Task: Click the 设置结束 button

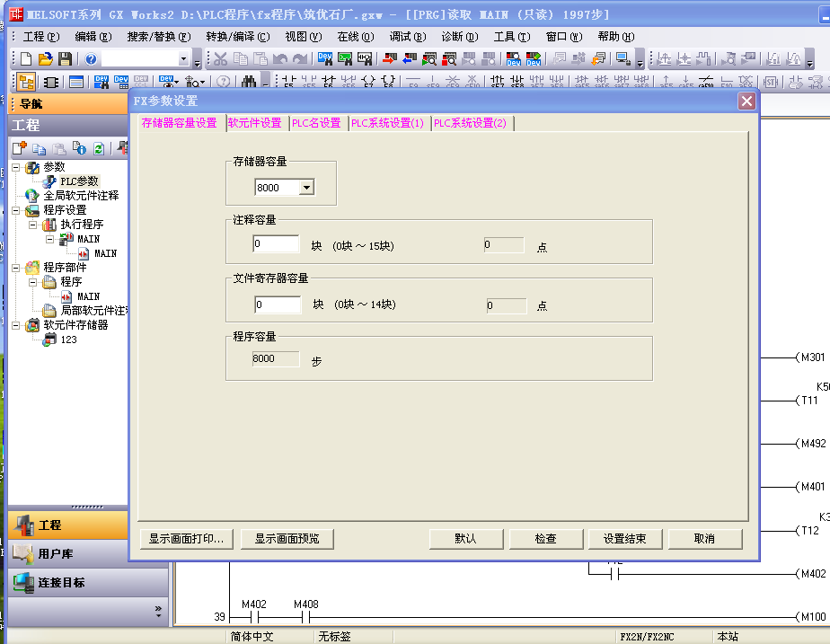Action: pos(624,539)
